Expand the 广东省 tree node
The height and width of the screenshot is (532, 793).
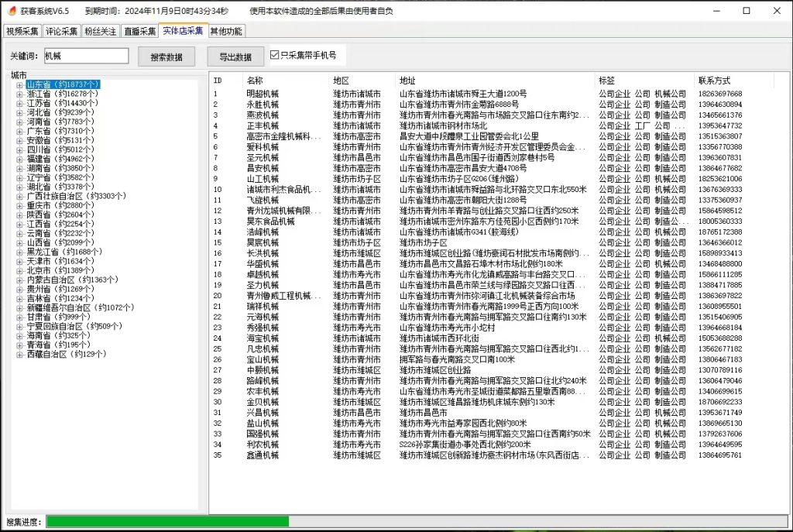coord(19,132)
